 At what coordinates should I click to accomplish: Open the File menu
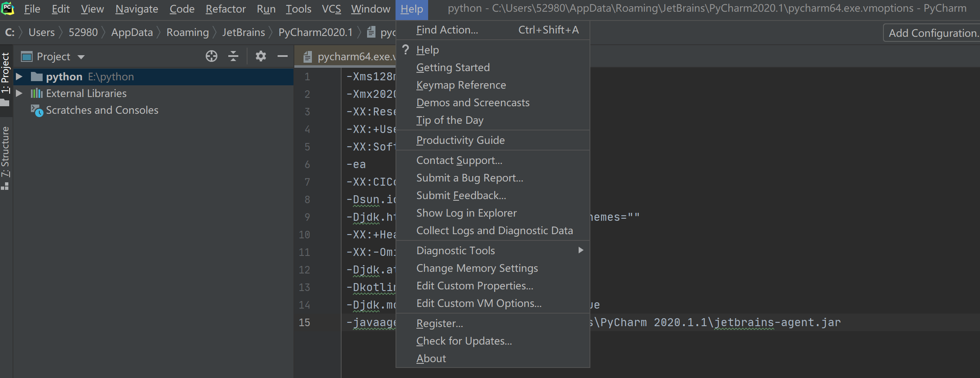(x=32, y=9)
